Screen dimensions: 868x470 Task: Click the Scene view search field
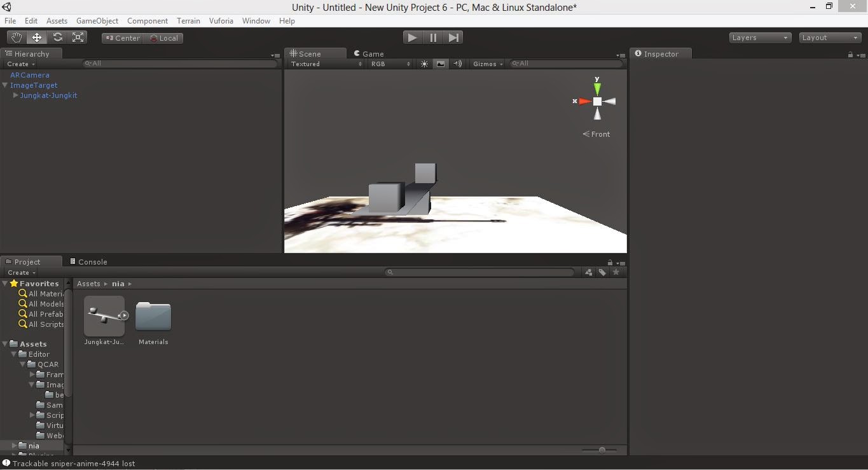[x=566, y=64]
